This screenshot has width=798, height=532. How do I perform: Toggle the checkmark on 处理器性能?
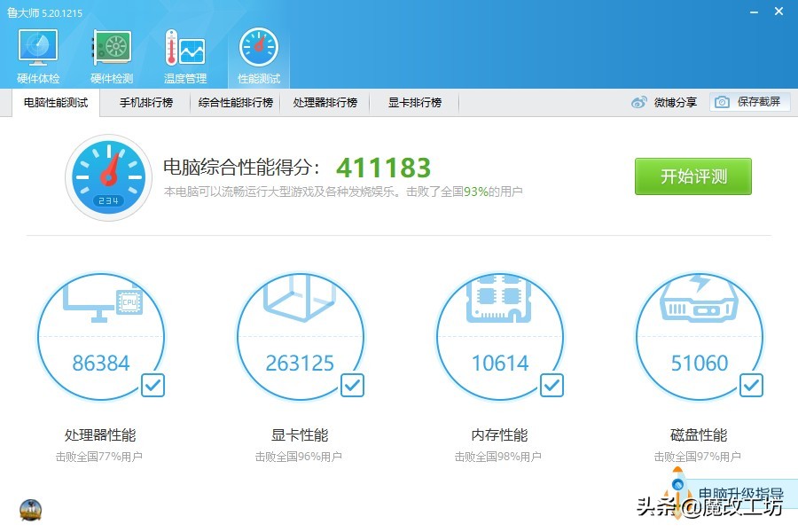(x=152, y=385)
